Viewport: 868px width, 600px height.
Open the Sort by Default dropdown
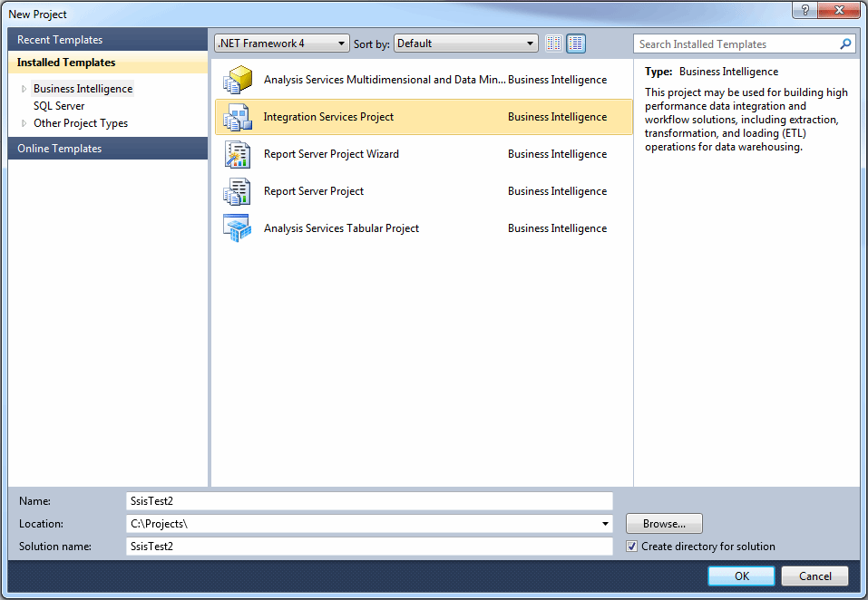(531, 43)
